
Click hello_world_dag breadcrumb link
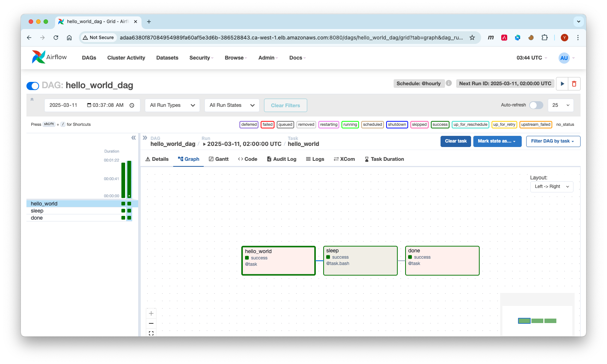point(173,144)
